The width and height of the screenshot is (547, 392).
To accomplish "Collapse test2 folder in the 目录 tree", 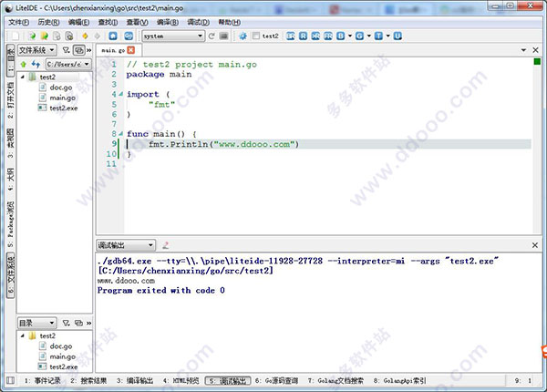I will tap(22, 335).
